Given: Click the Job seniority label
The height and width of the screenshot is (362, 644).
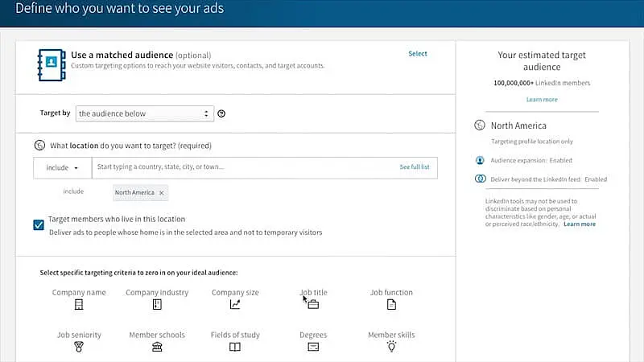Looking at the screenshot, I should click(79, 335).
